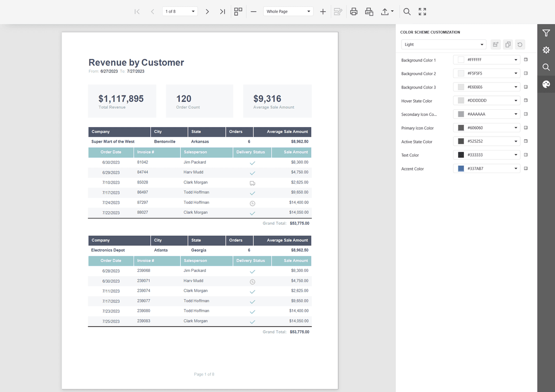
Task: Go to first page icon
Action: pyautogui.click(x=137, y=12)
